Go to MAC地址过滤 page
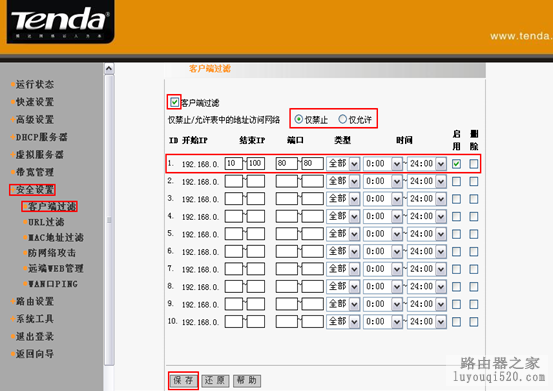553x391 pixels. coord(54,238)
